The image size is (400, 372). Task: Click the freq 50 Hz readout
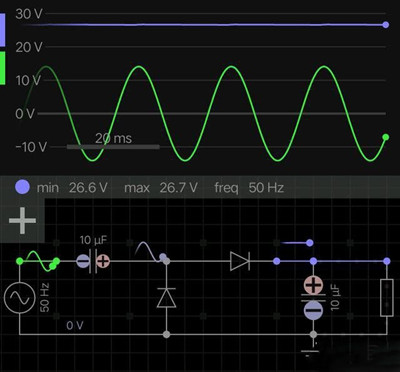click(x=249, y=188)
